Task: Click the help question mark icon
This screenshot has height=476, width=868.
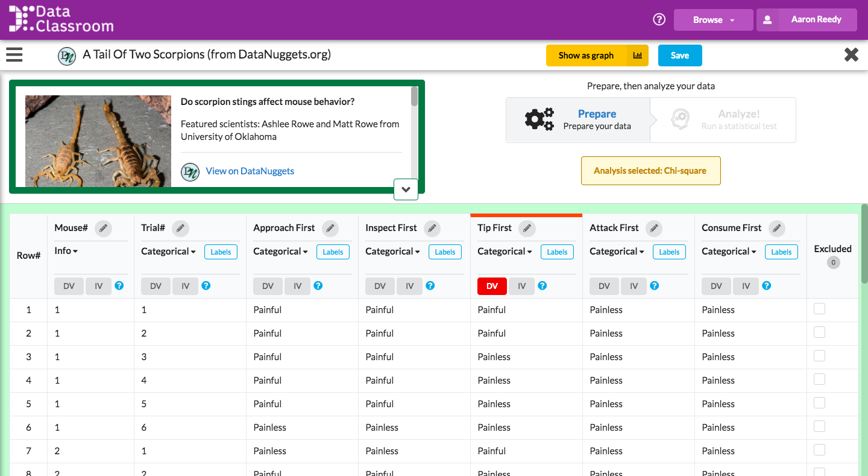Action: pos(659,19)
